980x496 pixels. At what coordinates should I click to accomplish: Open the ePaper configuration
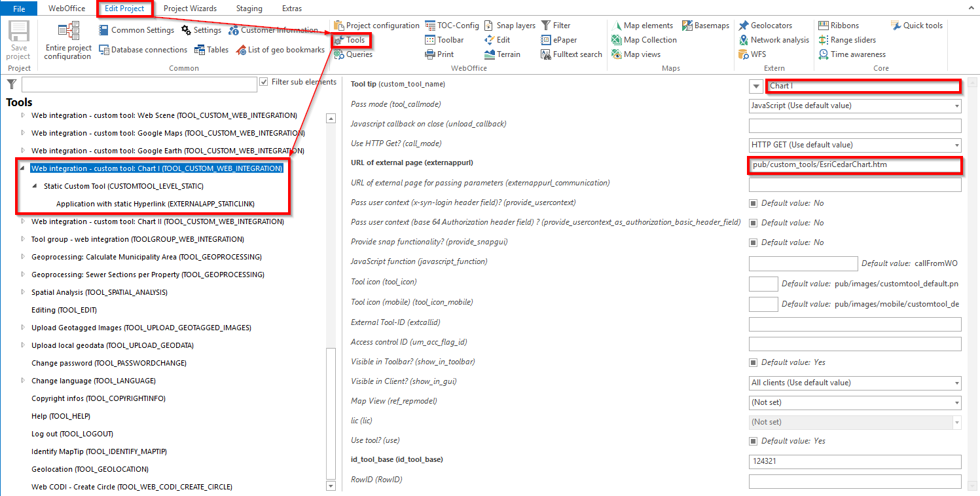[x=560, y=39]
